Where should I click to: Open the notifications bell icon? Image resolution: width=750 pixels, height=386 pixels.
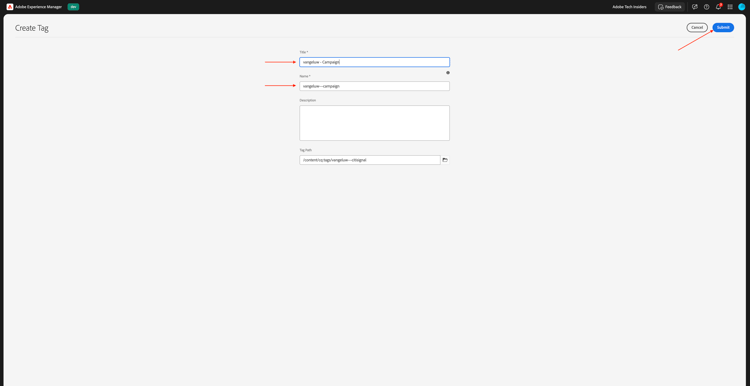point(718,7)
